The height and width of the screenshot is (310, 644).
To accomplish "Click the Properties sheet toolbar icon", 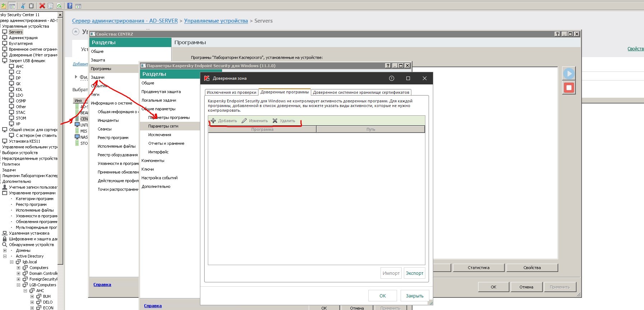I will [51, 6].
